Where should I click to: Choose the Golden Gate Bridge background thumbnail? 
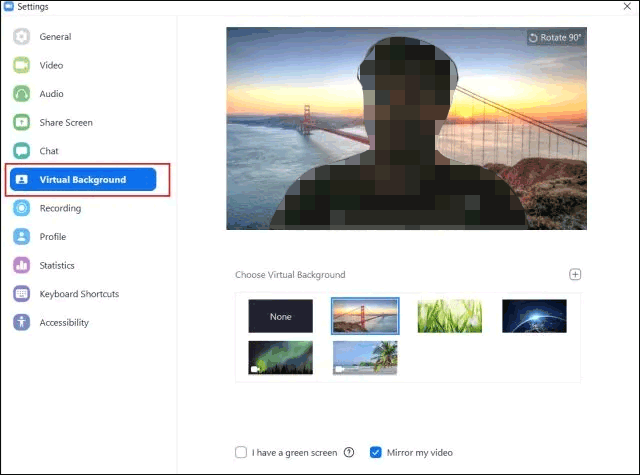pos(365,316)
